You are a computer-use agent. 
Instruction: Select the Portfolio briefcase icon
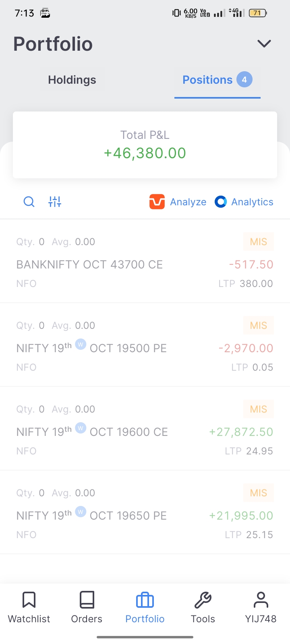click(145, 600)
